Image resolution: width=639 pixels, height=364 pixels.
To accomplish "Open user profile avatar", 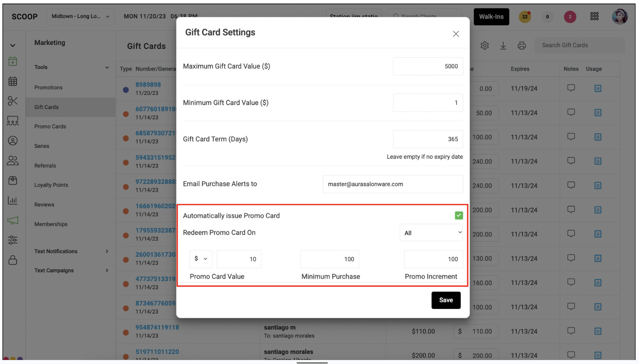I will pyautogui.click(x=620, y=17).
